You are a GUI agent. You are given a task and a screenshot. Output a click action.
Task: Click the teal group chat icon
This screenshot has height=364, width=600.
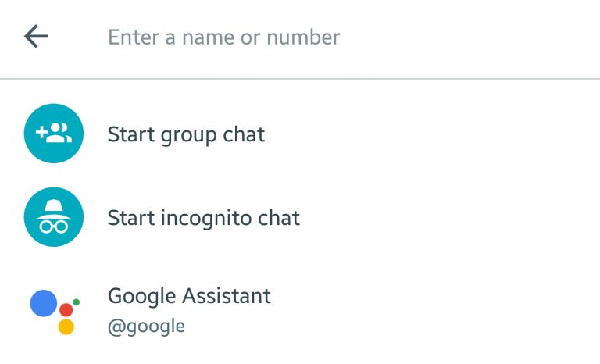coord(53,134)
